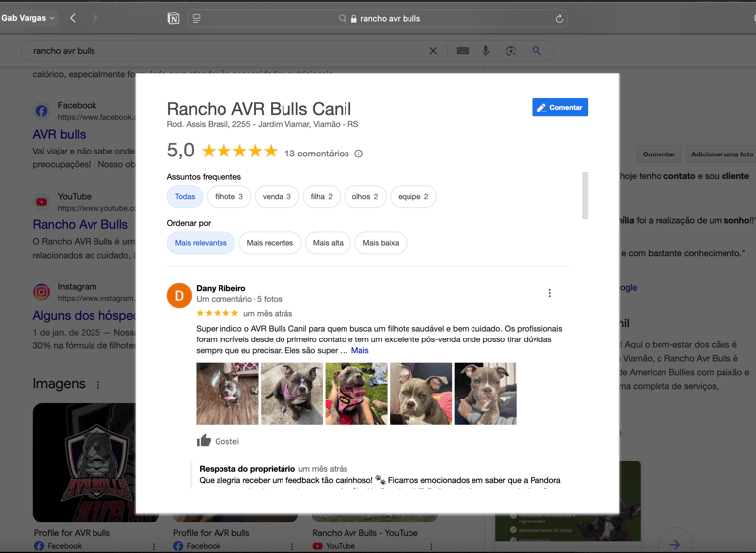Image resolution: width=756 pixels, height=553 pixels.
Task: Open the AVR Bulls logo image thumbnail
Action: tap(85, 462)
